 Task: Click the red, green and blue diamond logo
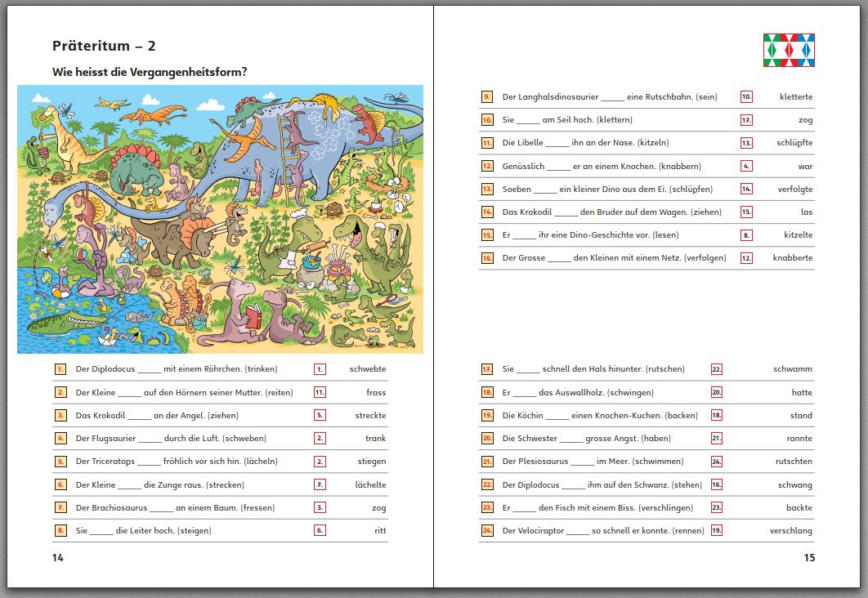click(x=789, y=51)
